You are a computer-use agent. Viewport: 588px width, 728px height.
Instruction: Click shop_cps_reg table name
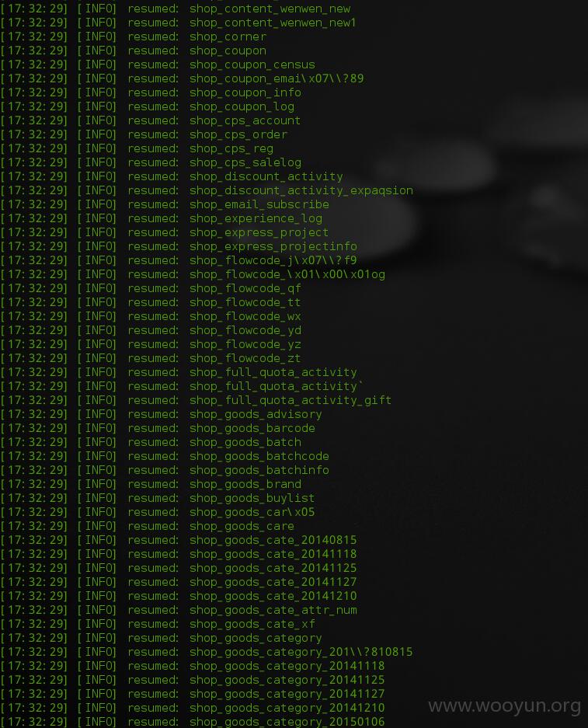coord(231,148)
